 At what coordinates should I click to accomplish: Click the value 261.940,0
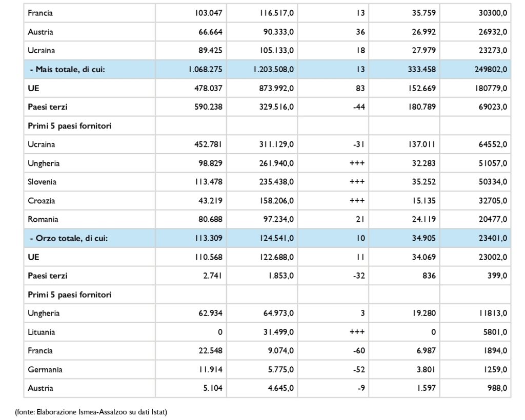[x=276, y=163]
